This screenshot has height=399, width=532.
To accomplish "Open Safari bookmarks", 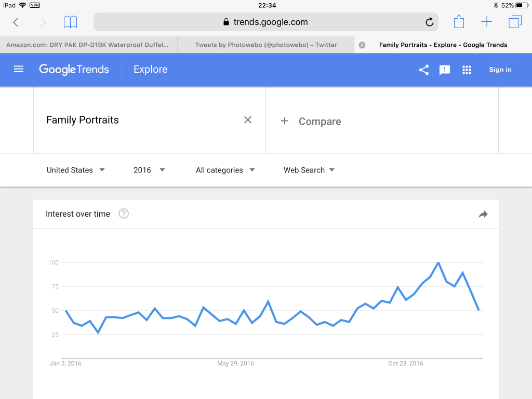I will pyautogui.click(x=70, y=22).
